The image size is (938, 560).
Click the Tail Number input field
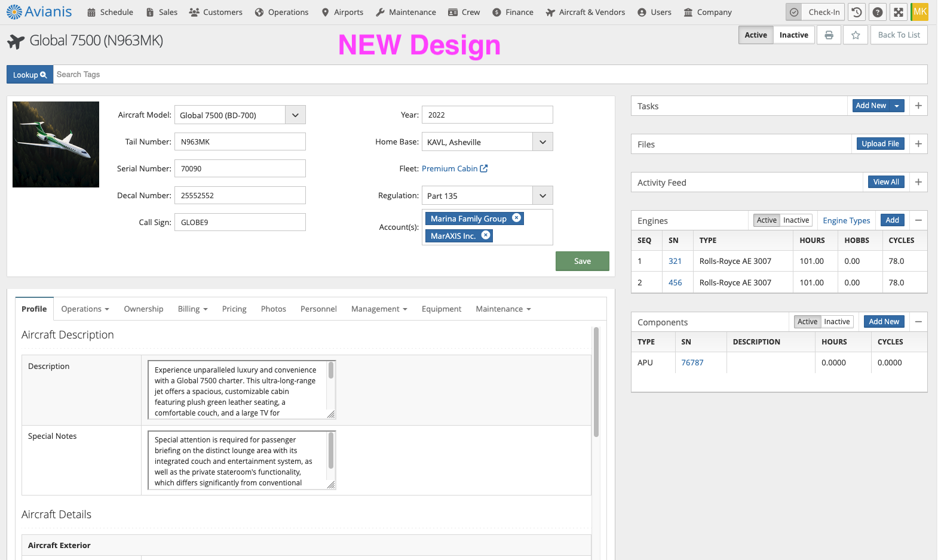pos(240,142)
